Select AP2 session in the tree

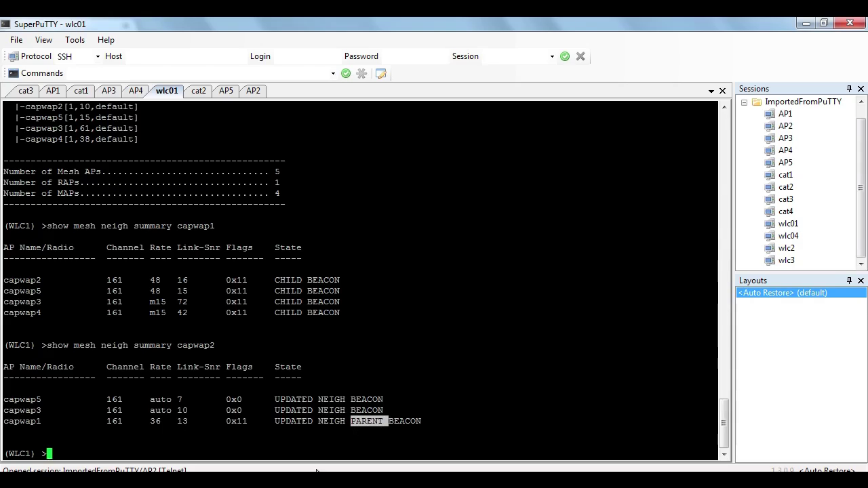[x=785, y=126]
